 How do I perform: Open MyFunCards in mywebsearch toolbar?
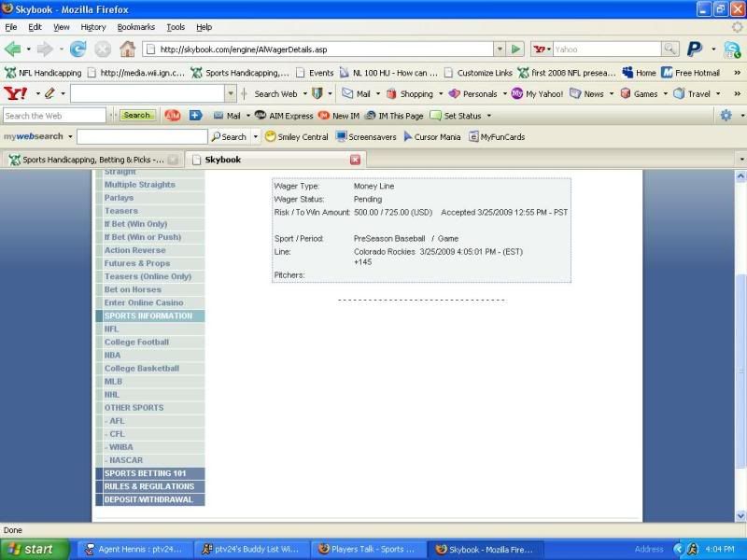tap(497, 136)
